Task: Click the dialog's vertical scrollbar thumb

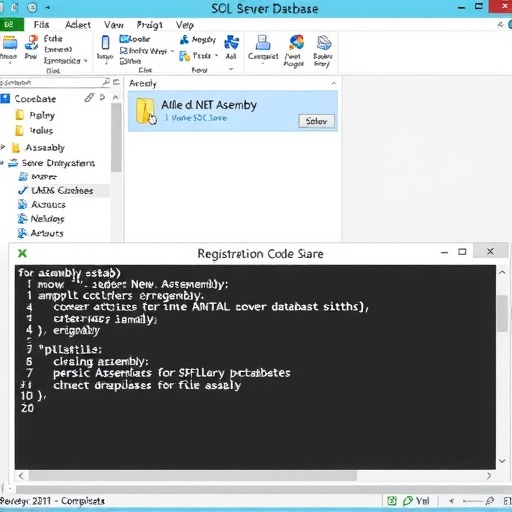Action: tap(502, 313)
